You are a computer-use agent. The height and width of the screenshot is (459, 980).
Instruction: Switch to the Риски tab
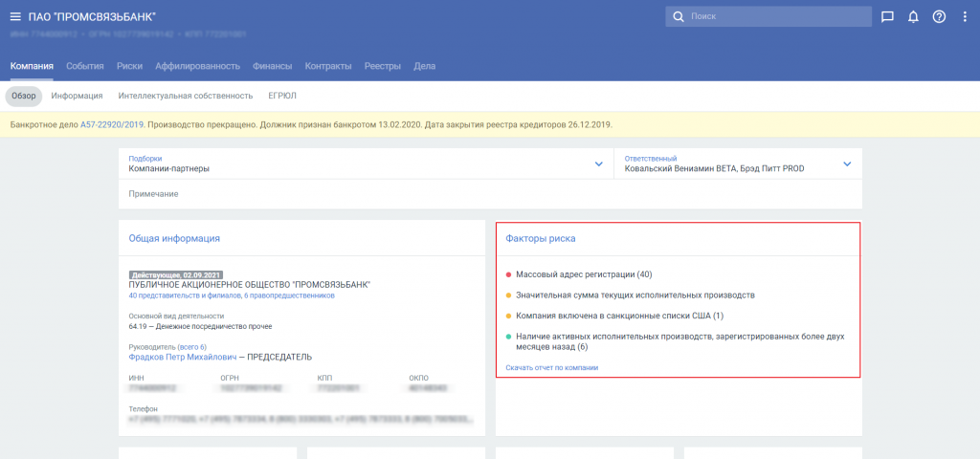pyautogui.click(x=129, y=66)
